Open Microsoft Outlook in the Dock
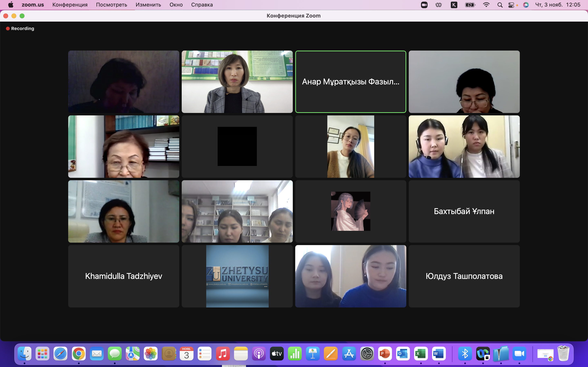This screenshot has height=367, width=588. tap(403, 354)
